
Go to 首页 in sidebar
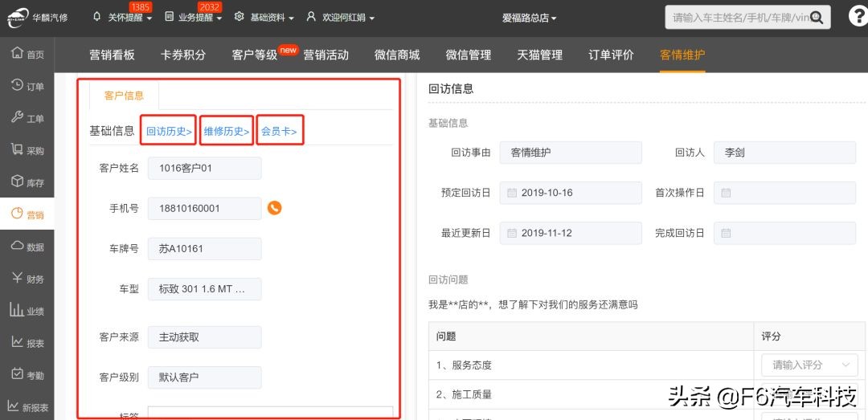(x=27, y=54)
